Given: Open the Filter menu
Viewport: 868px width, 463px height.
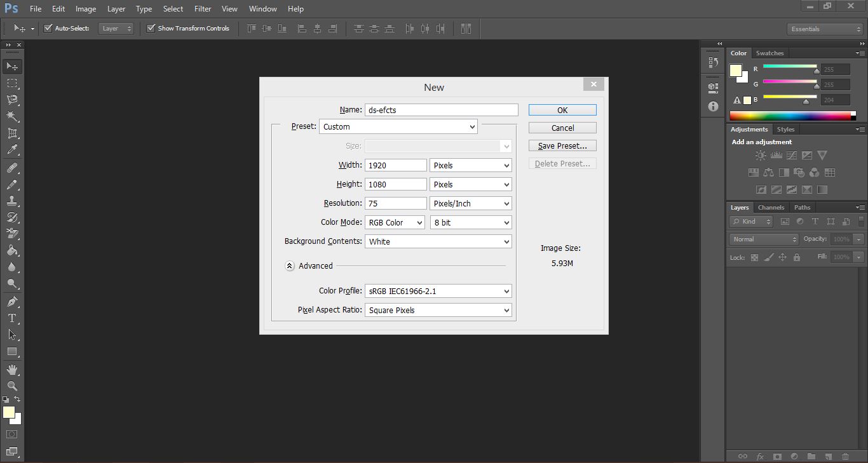Looking at the screenshot, I should (203, 9).
